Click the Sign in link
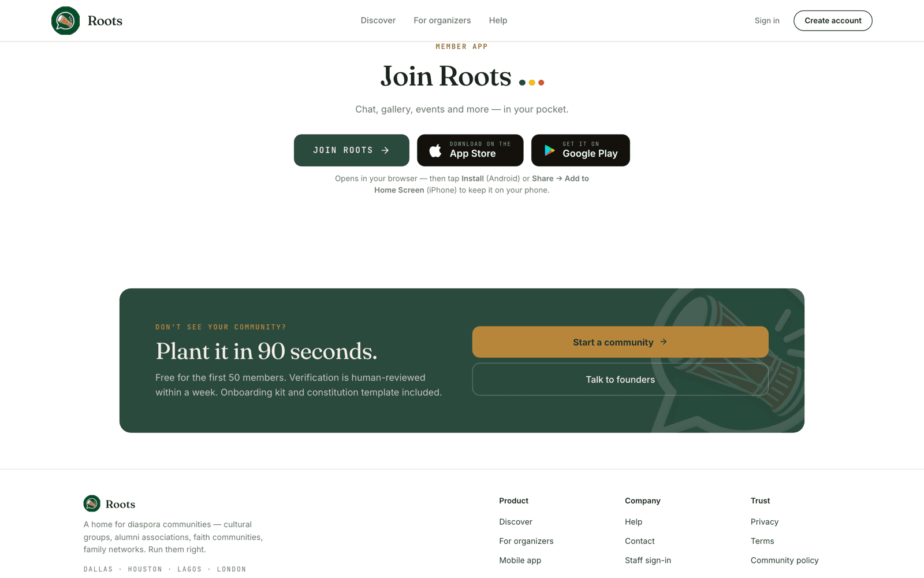 pyautogui.click(x=767, y=21)
